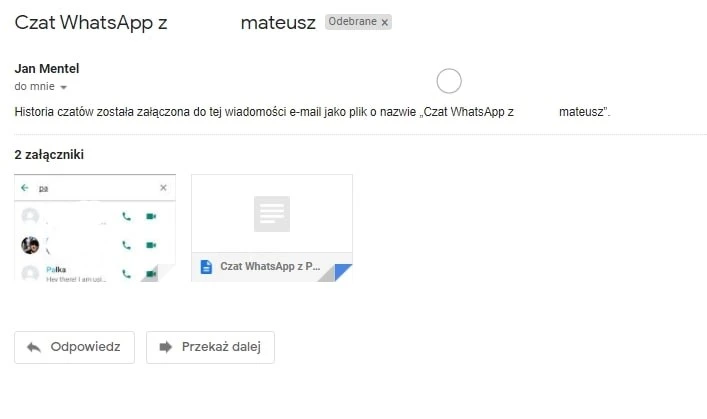
Task: Expand recipient details arrow next to 'do mnie'
Action: [x=63, y=88]
